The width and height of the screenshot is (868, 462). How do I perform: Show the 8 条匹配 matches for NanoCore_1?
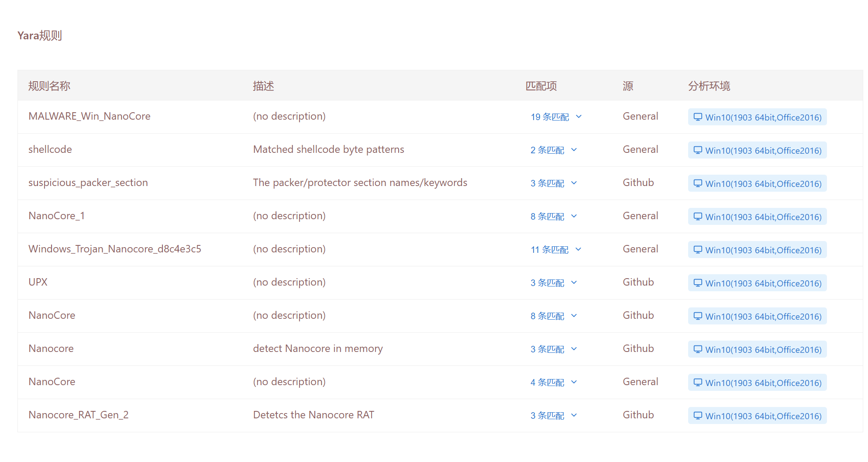click(x=574, y=216)
